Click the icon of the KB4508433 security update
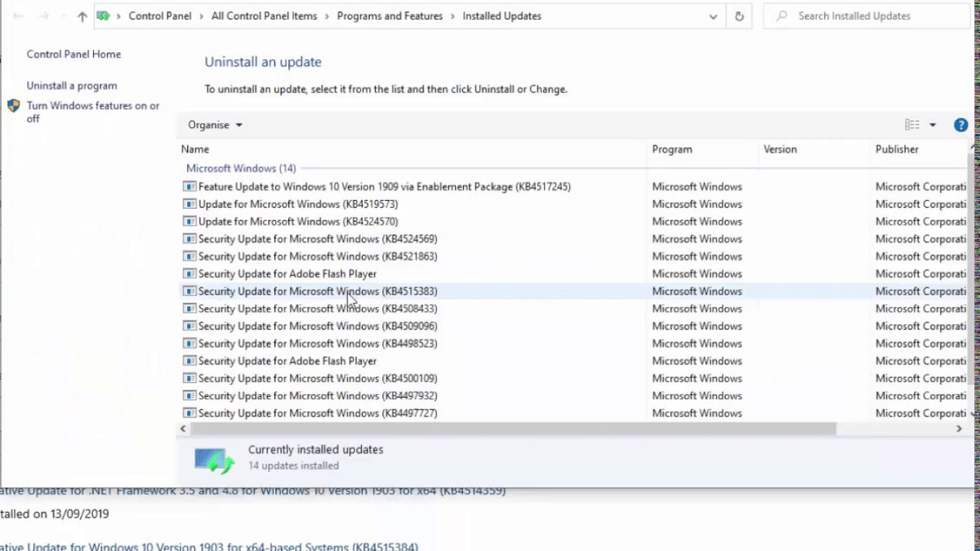Image resolution: width=980 pixels, height=551 pixels. coord(189,309)
